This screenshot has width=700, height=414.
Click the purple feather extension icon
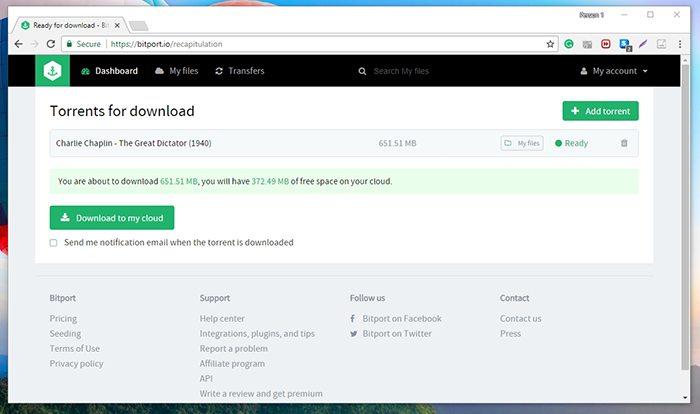click(643, 44)
